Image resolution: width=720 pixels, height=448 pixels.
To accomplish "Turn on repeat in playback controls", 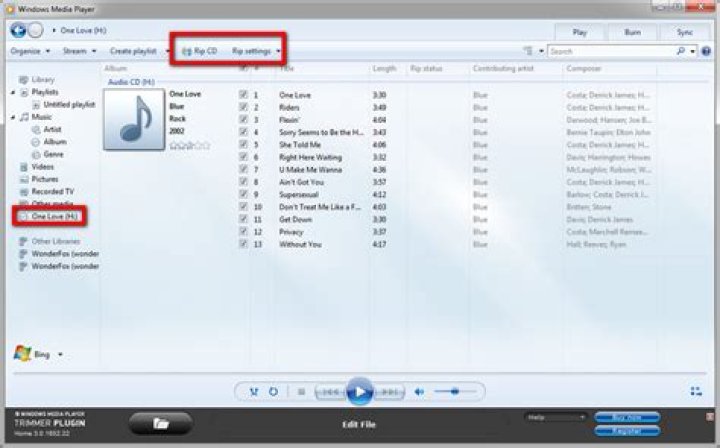I will point(273,392).
